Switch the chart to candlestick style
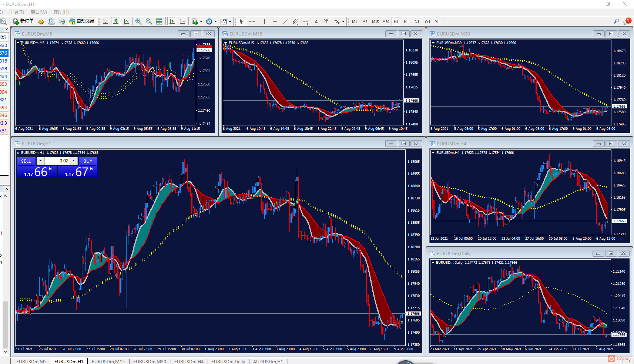The width and height of the screenshot is (634, 364). [x=116, y=21]
